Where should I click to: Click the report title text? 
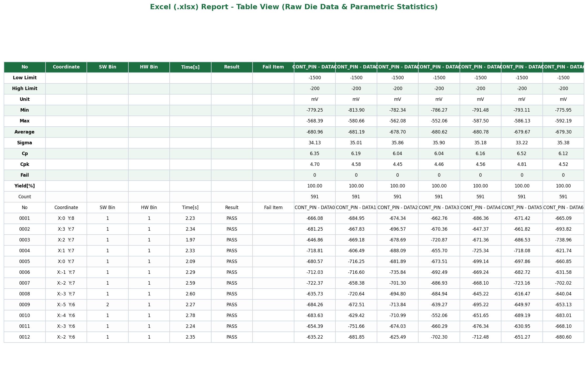point(294,7)
